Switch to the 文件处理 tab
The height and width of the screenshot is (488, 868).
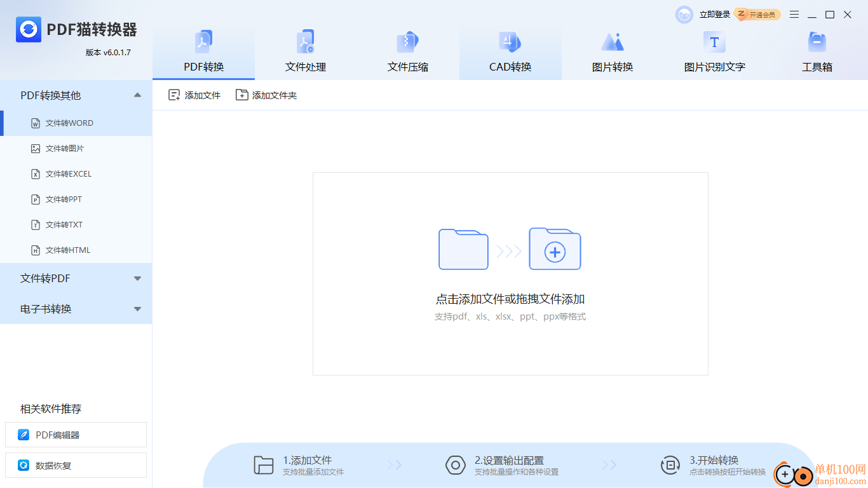pyautogui.click(x=306, y=54)
